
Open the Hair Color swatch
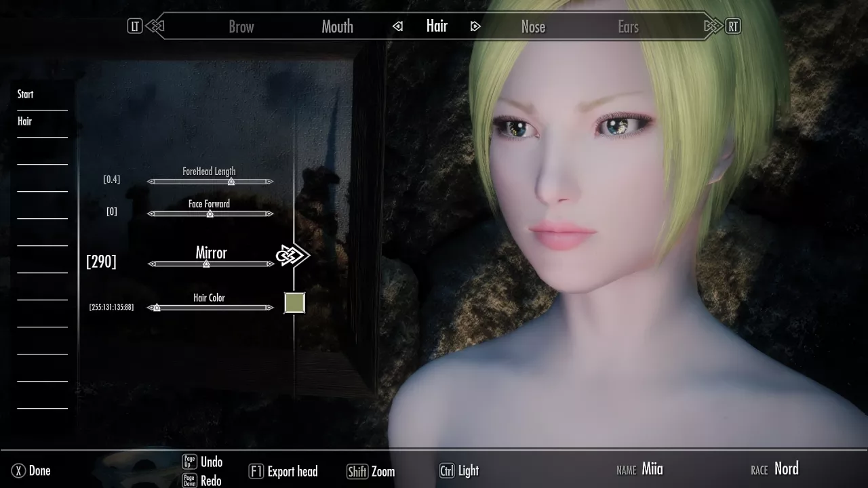coord(294,303)
